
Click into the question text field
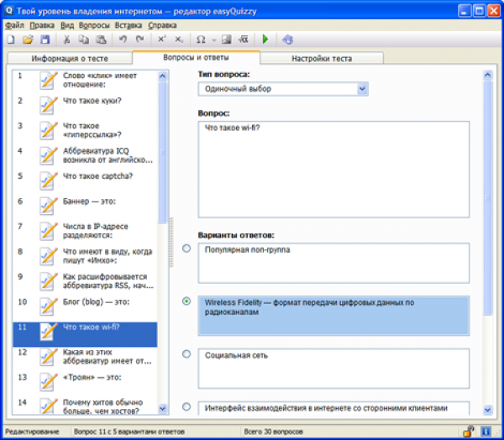[333, 170]
